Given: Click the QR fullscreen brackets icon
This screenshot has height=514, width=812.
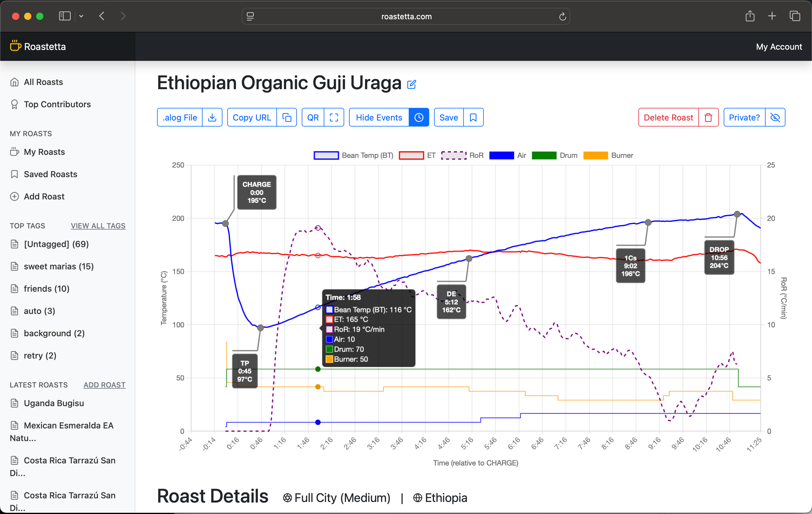Looking at the screenshot, I should pos(334,118).
